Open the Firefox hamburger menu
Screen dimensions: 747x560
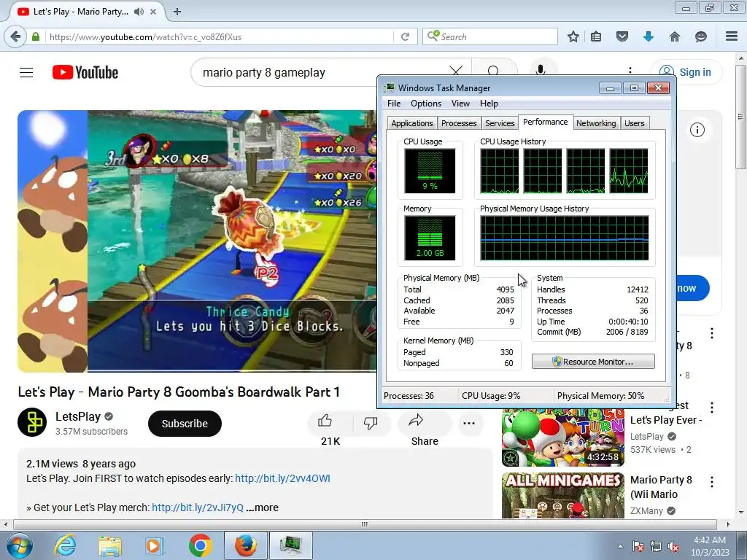pyautogui.click(x=732, y=36)
